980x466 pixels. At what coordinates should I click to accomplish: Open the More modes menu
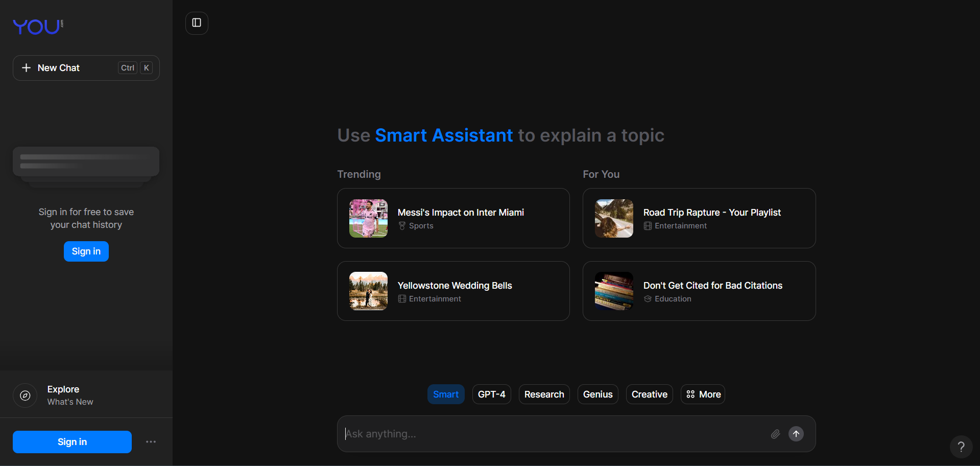[703, 394]
